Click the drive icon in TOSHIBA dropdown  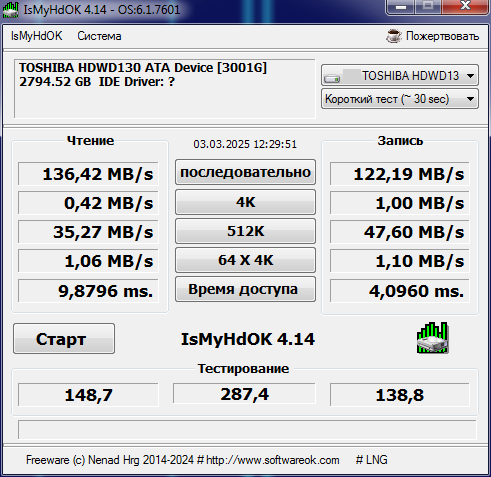click(x=332, y=79)
